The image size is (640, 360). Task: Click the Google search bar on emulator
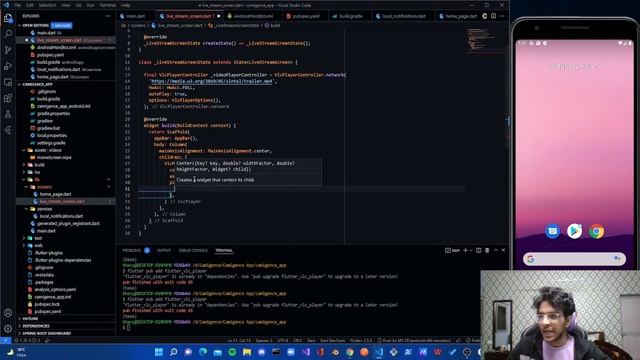[x=574, y=259]
